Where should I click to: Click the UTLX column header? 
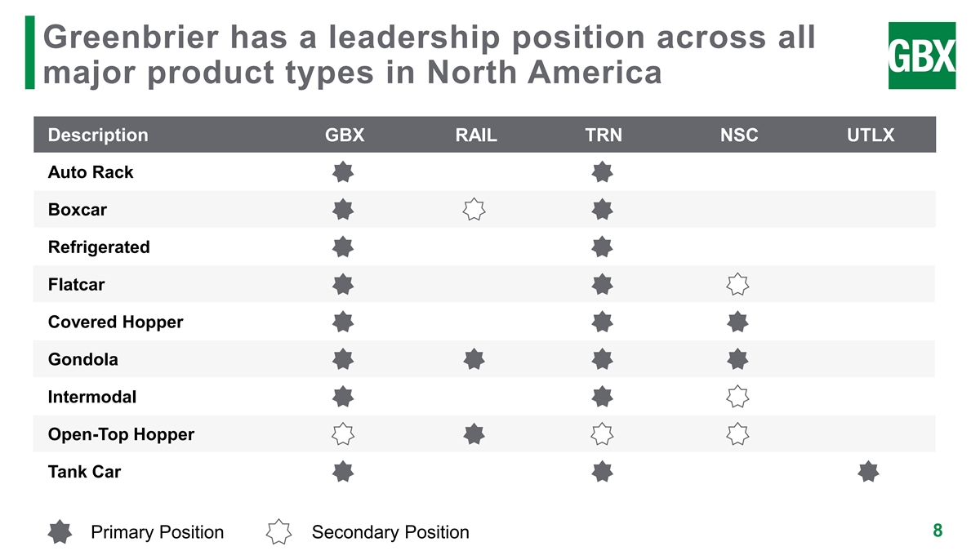point(871,136)
